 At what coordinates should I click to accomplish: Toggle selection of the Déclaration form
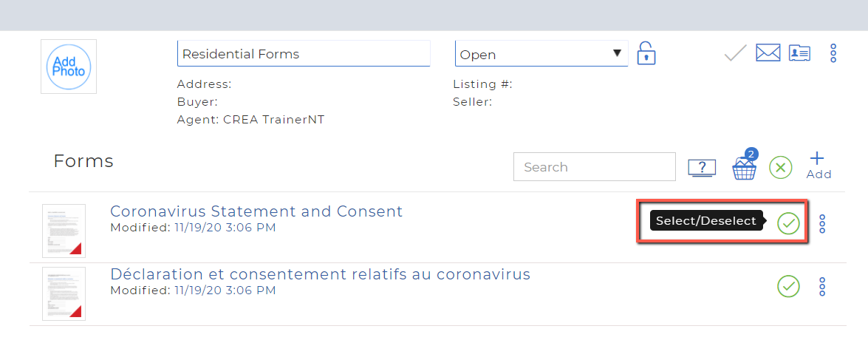tap(789, 287)
